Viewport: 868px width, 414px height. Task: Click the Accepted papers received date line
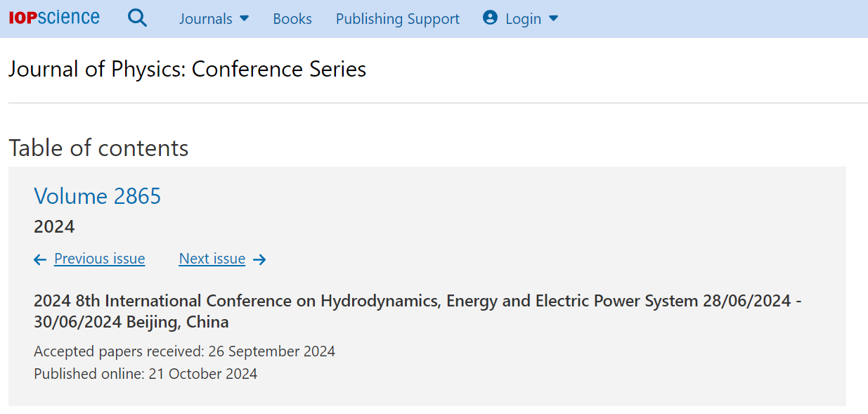(184, 351)
